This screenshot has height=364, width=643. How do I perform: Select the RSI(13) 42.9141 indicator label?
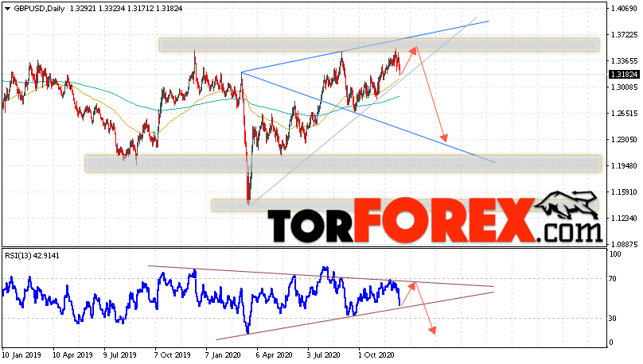(32, 256)
